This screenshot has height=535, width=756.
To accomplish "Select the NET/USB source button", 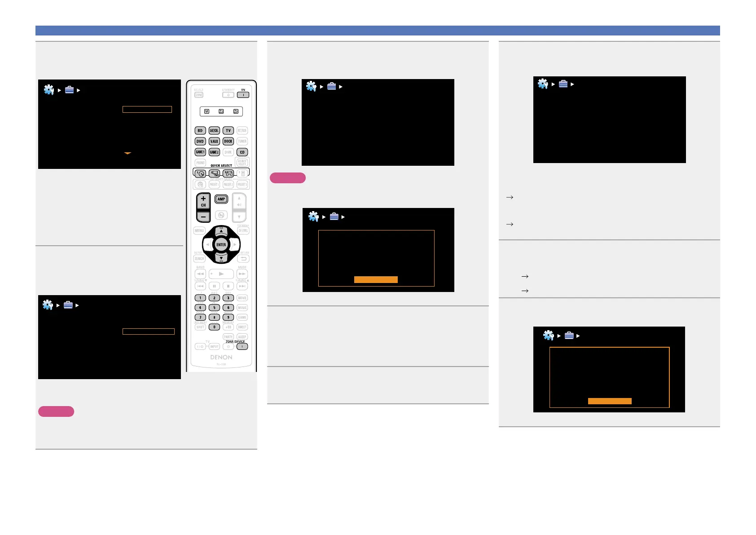I will [242, 131].
